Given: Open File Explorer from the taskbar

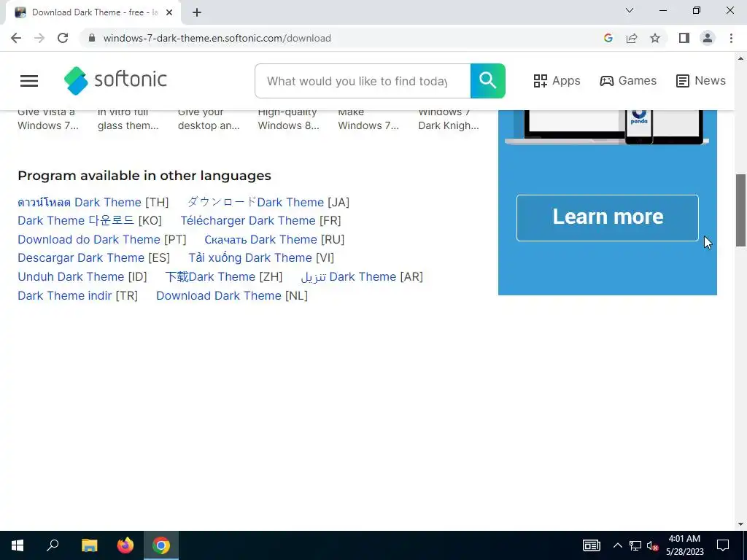Looking at the screenshot, I should click(89, 545).
